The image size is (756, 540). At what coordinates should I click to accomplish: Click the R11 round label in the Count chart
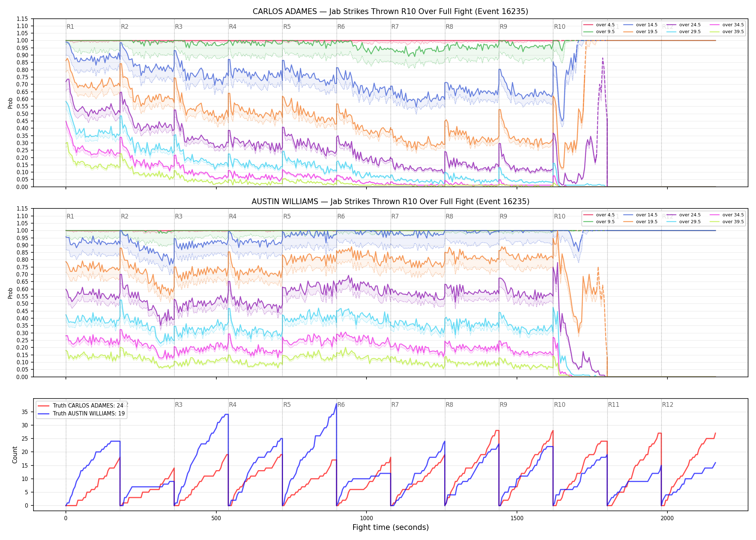[x=614, y=405]
